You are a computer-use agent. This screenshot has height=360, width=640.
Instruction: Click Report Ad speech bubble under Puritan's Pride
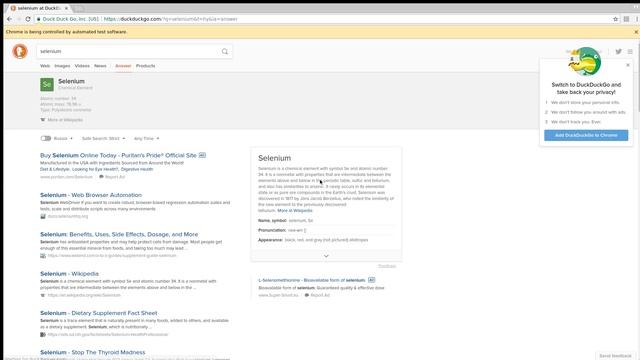tap(102, 177)
